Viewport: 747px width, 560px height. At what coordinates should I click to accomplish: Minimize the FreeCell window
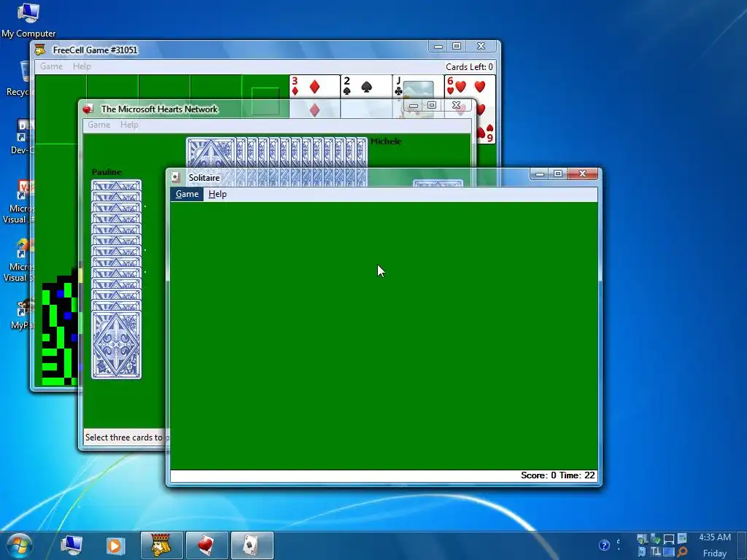click(x=438, y=46)
